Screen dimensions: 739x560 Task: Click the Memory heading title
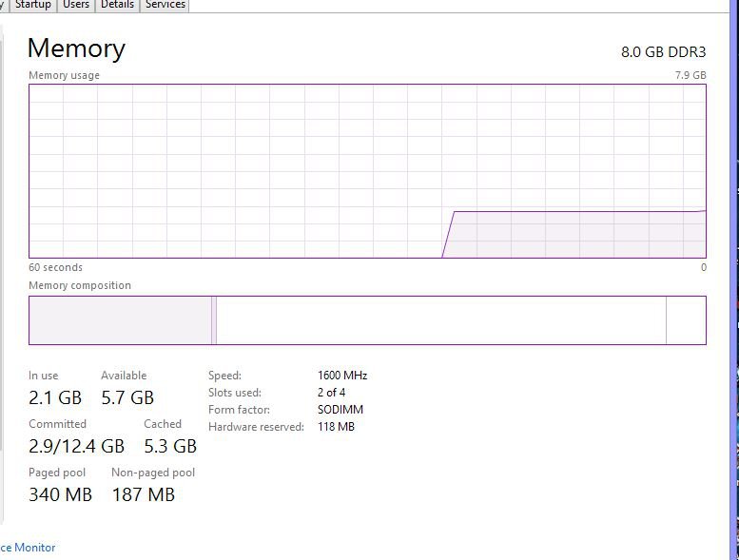point(76,48)
